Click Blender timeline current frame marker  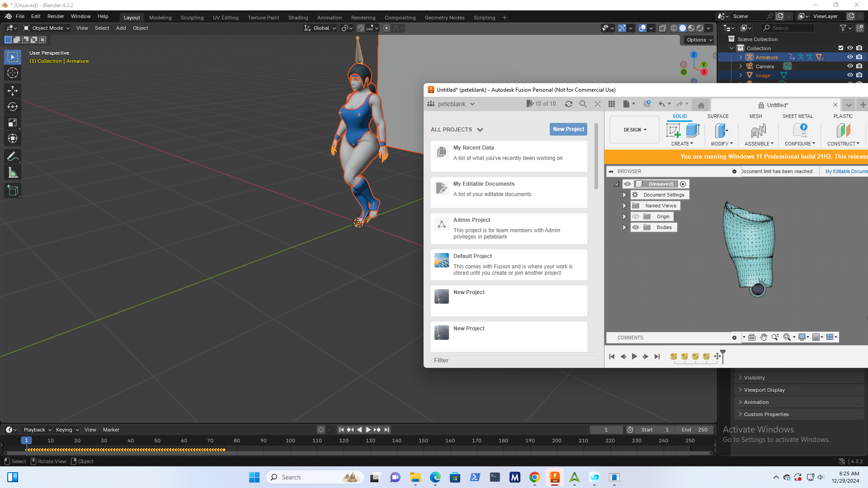click(26, 440)
